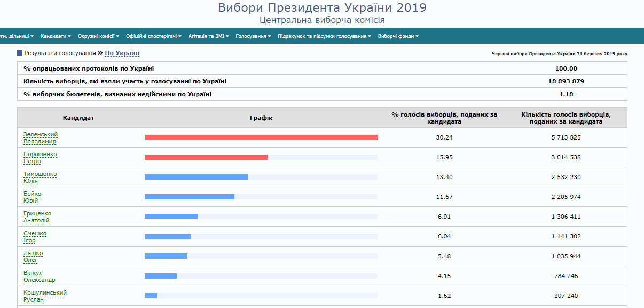Click the Вибори Президента України 2019 heading
The image size is (644, 308).
coord(322,8)
